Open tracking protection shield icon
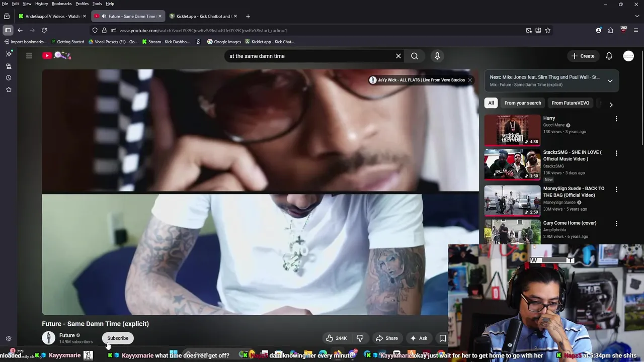The height and width of the screenshot is (362, 644). click(95, 30)
